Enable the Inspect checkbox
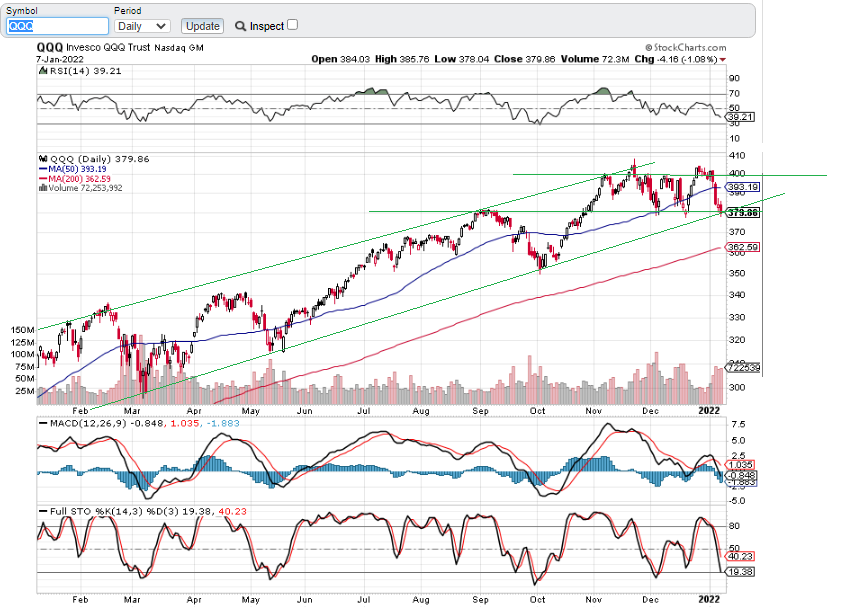 point(293,24)
